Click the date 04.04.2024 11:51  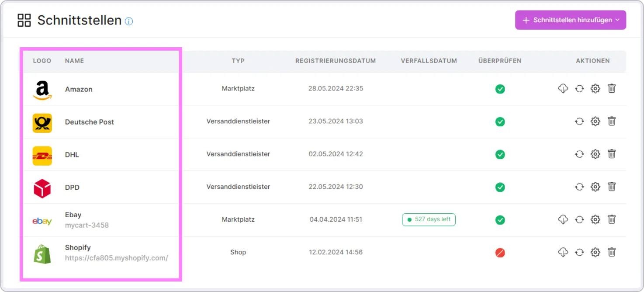click(336, 219)
